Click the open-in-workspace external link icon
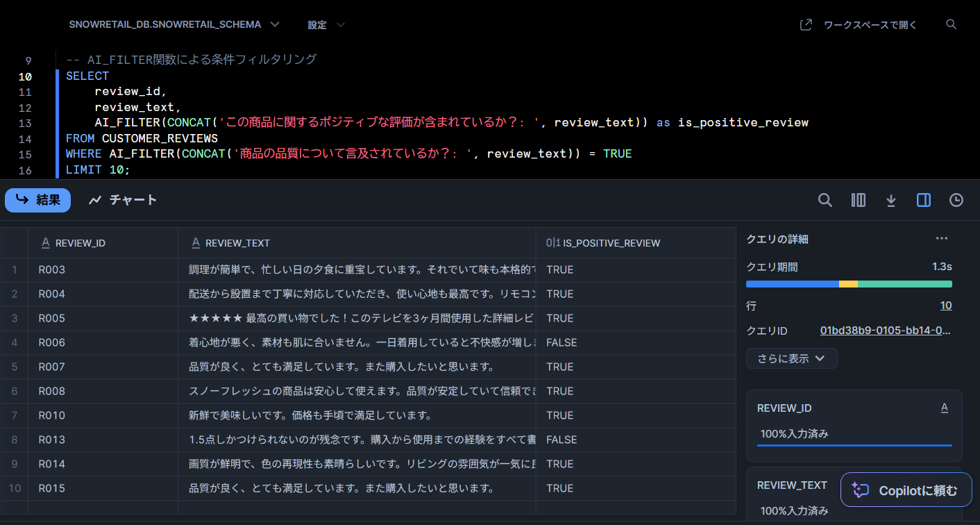 tap(806, 24)
